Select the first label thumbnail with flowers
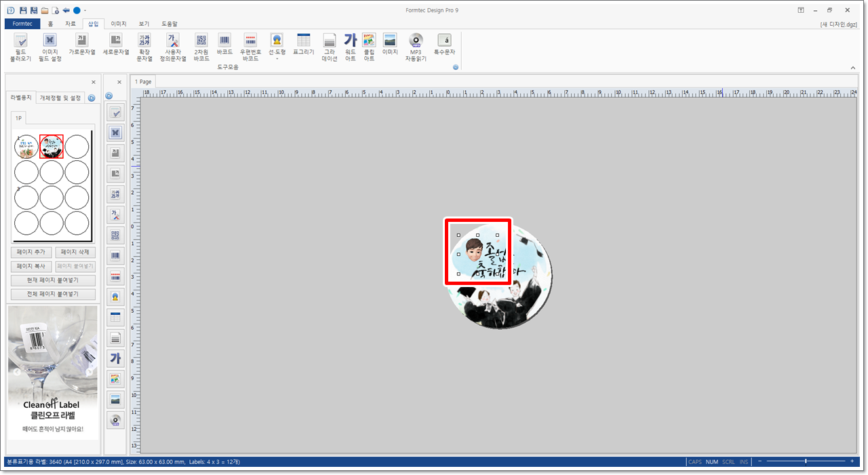Viewport: 868px width, 475px height. click(26, 147)
